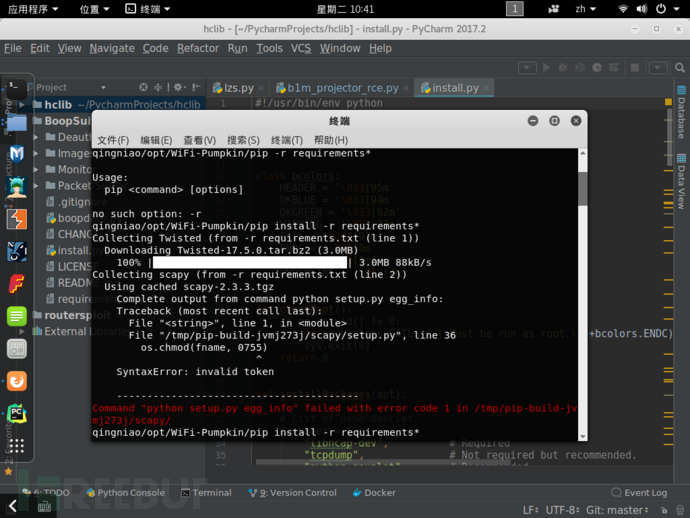
Task: Click the PyCharm search everywhere magnifier
Action: point(680,68)
